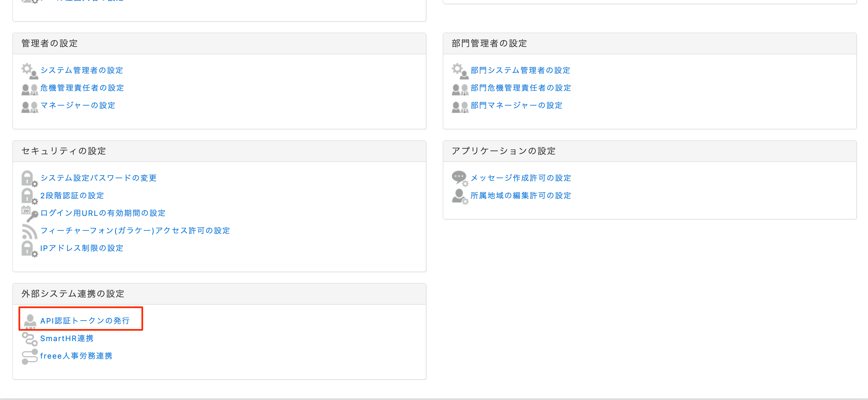The width and height of the screenshot is (868, 400).
Task: Open 部門システム管理者の設定 link
Action: pyautogui.click(x=520, y=70)
